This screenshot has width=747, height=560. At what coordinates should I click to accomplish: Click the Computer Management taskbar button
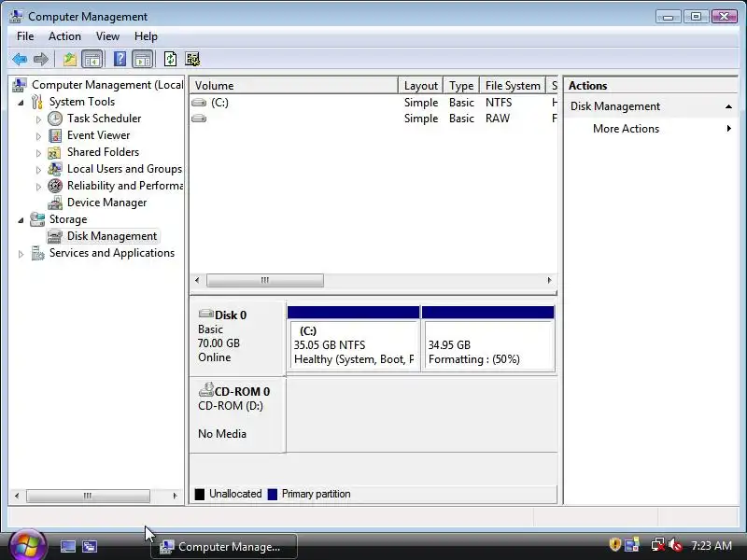click(224, 547)
